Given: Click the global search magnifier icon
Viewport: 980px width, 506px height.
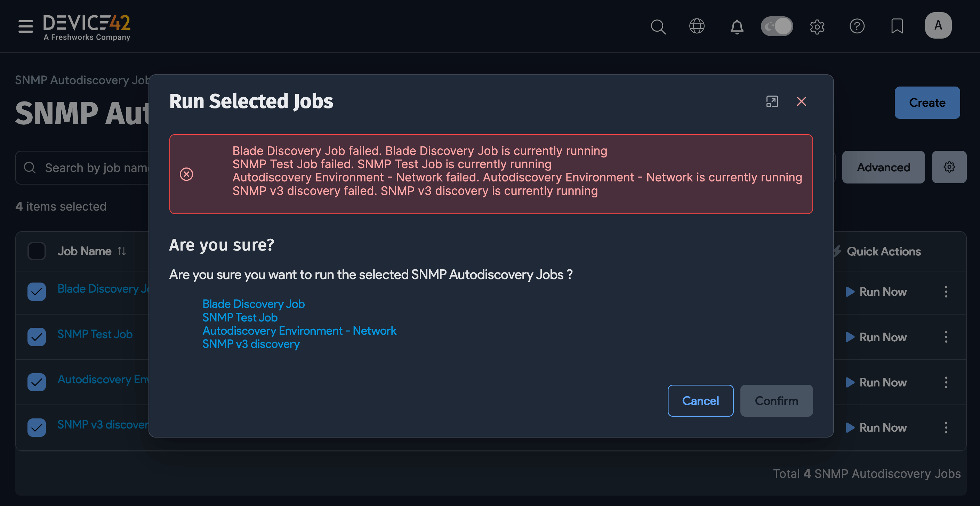Looking at the screenshot, I should pos(658,27).
